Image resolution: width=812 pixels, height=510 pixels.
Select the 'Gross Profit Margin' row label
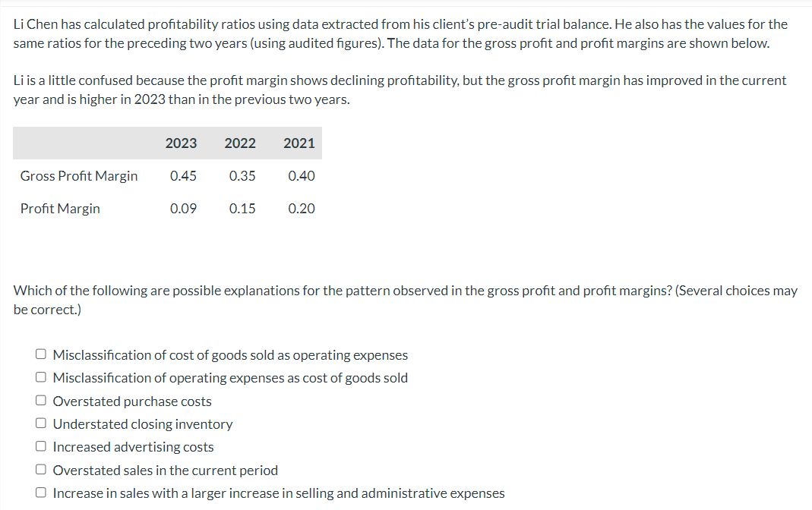[78, 175]
